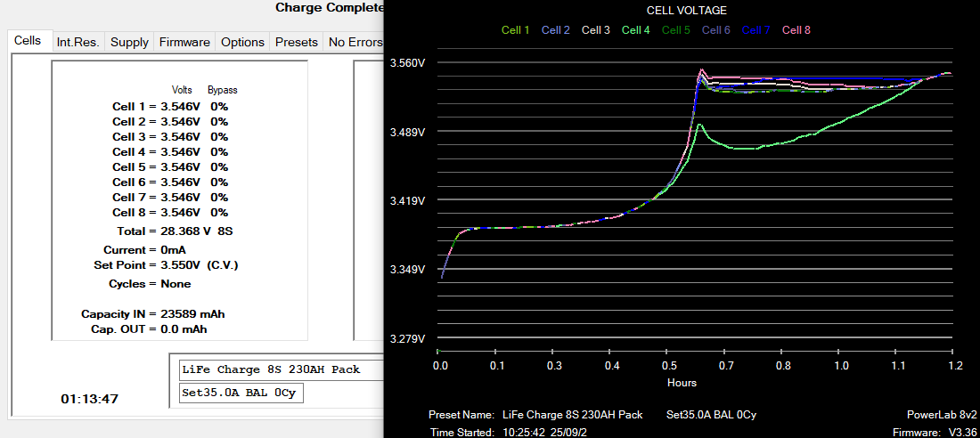Select Cell 6 in the graph legend
980x438 pixels.
pyautogui.click(x=715, y=30)
